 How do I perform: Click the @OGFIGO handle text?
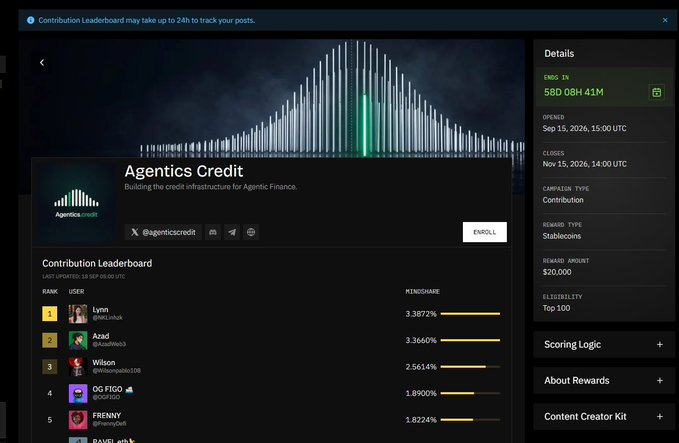coord(106,397)
